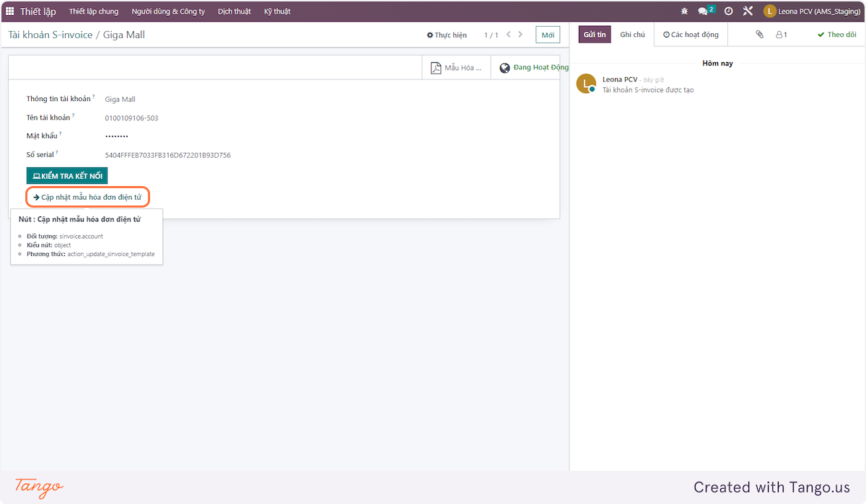The image size is (866, 504).
Task: Click Leona PCV author name in message
Action: [x=620, y=79]
